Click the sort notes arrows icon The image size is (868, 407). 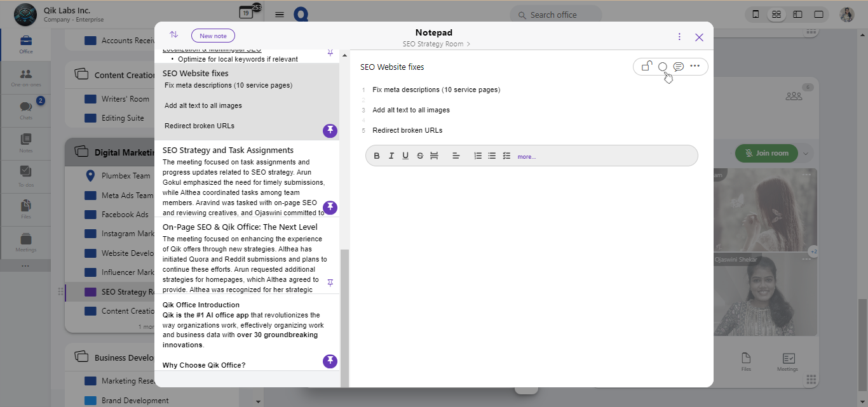173,35
